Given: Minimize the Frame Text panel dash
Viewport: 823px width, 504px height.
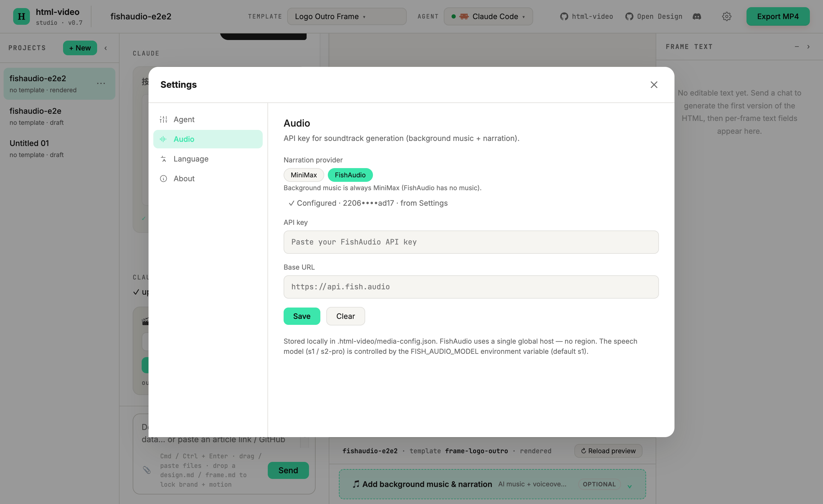Looking at the screenshot, I should [x=797, y=47].
